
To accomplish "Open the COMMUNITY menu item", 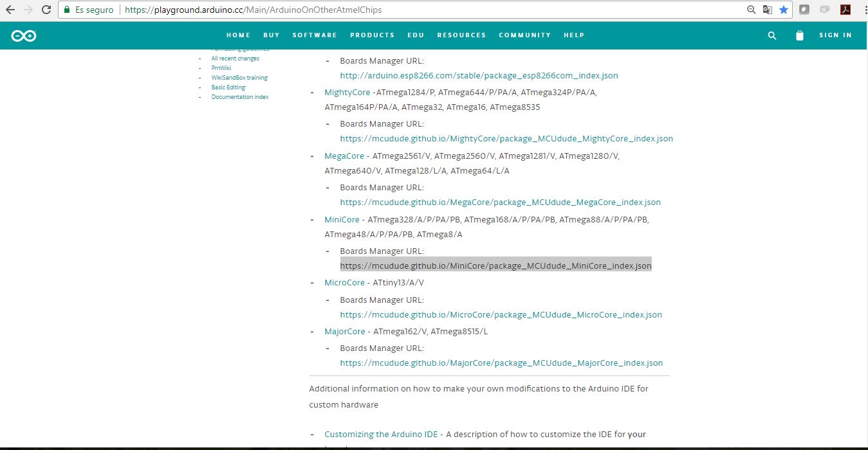I will click(525, 35).
